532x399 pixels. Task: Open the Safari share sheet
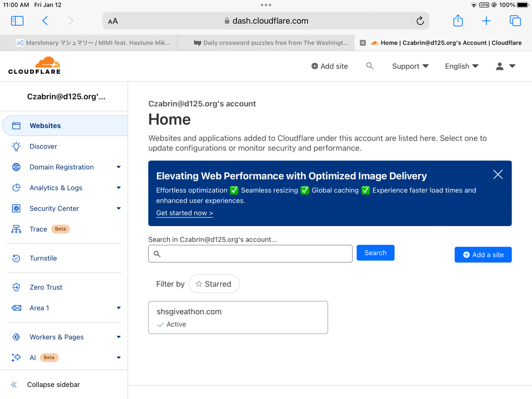(458, 20)
